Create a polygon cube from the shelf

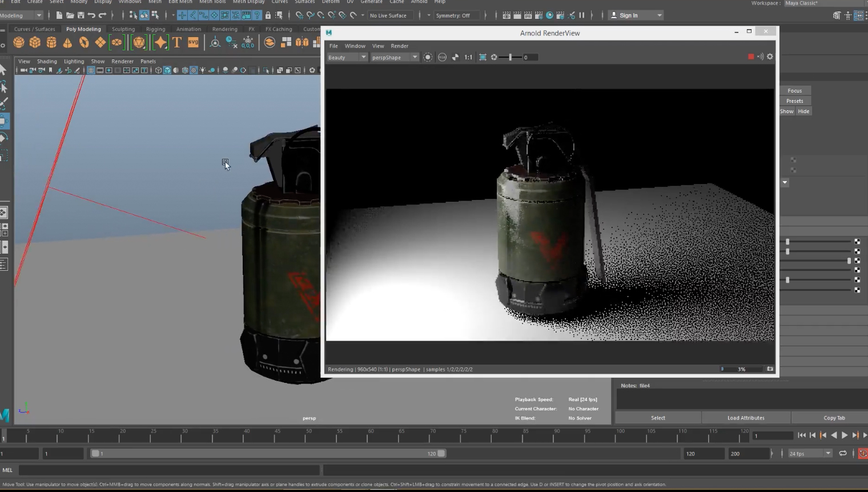(x=35, y=42)
